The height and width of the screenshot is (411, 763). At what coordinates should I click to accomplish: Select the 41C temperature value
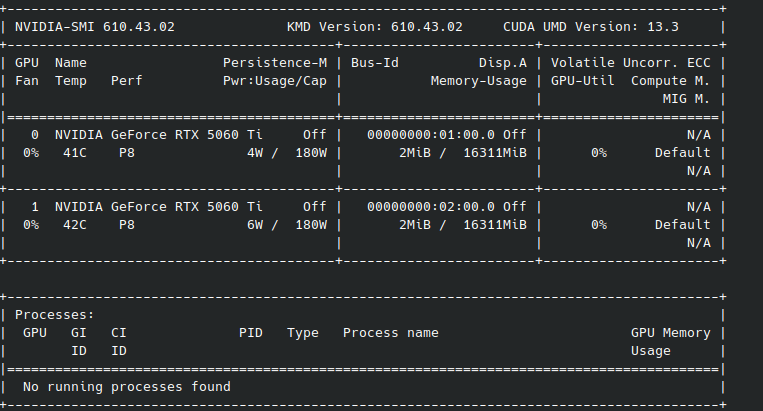(74, 153)
